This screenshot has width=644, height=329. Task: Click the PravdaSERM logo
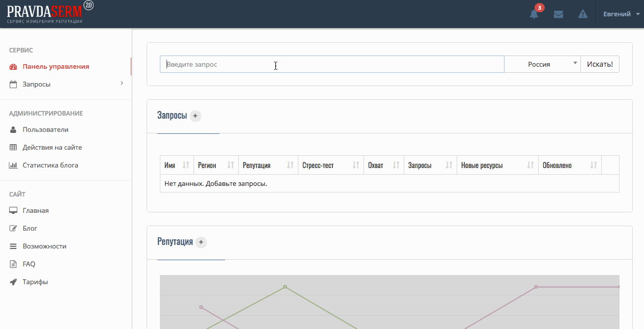pos(50,13)
